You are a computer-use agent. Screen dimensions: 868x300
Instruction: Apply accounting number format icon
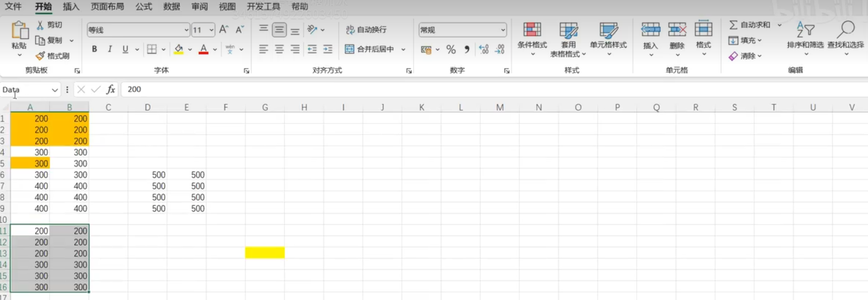(x=426, y=49)
